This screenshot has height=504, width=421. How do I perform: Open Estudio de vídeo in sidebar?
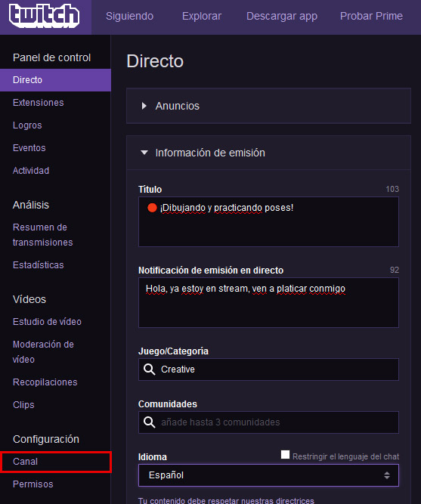coord(47,322)
